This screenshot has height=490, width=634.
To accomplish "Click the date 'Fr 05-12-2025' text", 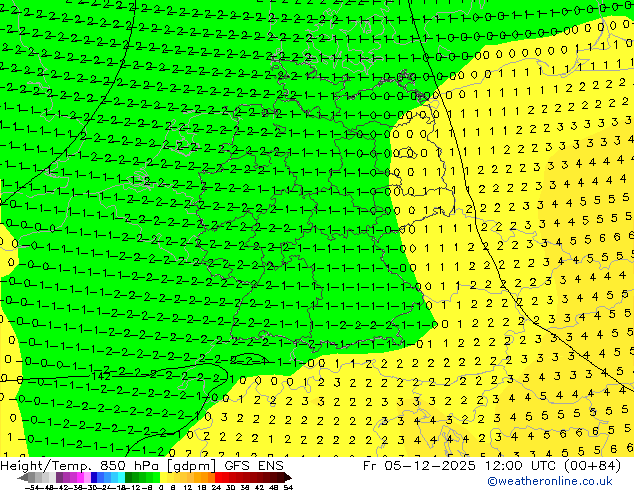I will tap(419, 466).
